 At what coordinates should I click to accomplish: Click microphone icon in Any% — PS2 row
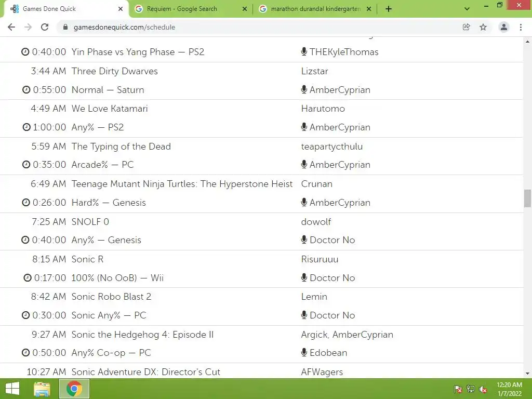304,127
